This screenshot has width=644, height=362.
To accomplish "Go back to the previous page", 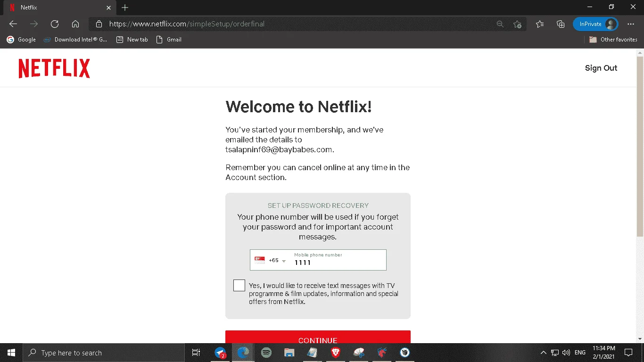I will [13, 24].
